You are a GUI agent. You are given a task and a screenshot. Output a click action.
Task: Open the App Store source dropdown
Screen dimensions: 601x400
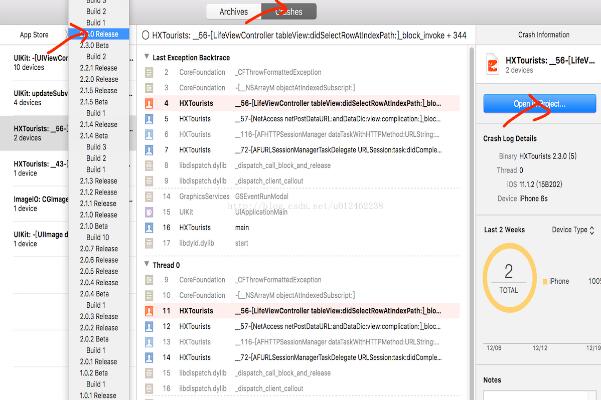(34, 35)
